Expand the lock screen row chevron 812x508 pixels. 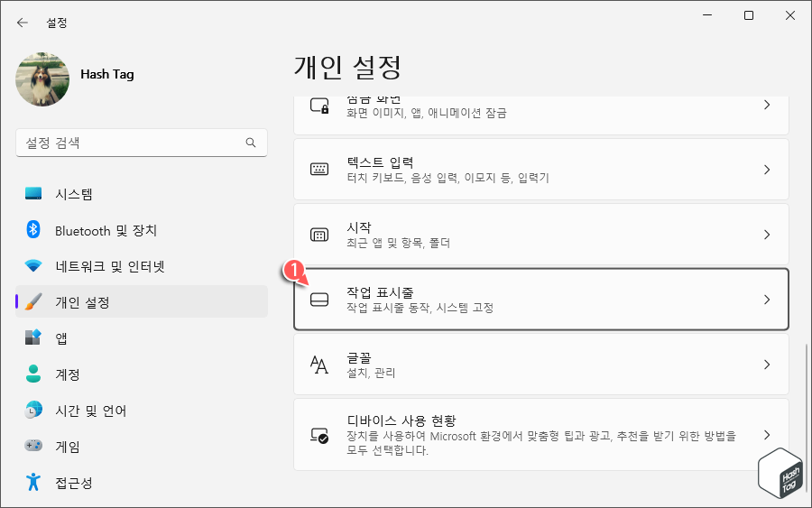click(767, 105)
